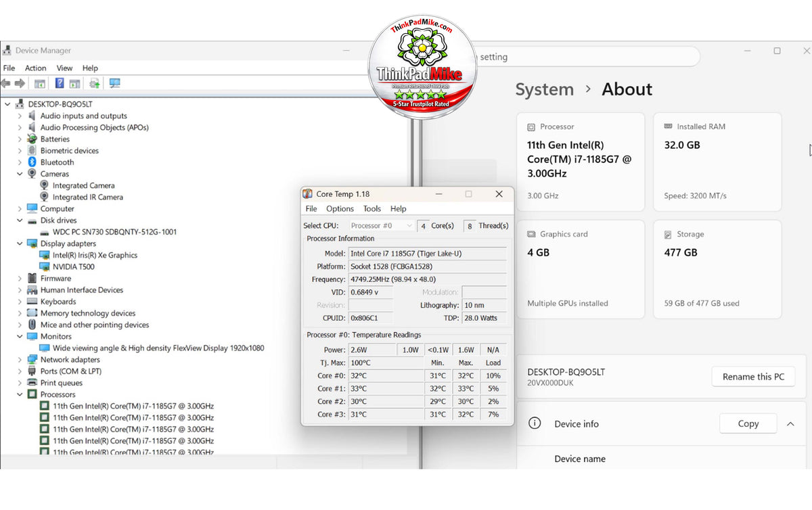
Task: Expand Audio inputs and outputs node
Action: click(20, 116)
